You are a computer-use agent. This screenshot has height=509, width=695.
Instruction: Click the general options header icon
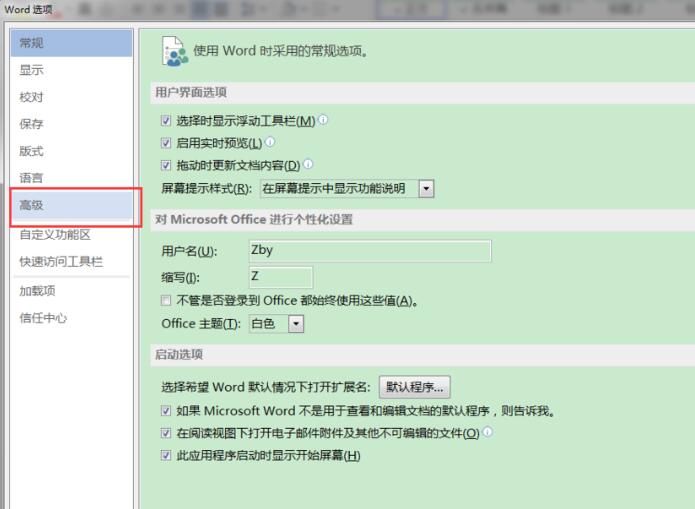[x=175, y=51]
